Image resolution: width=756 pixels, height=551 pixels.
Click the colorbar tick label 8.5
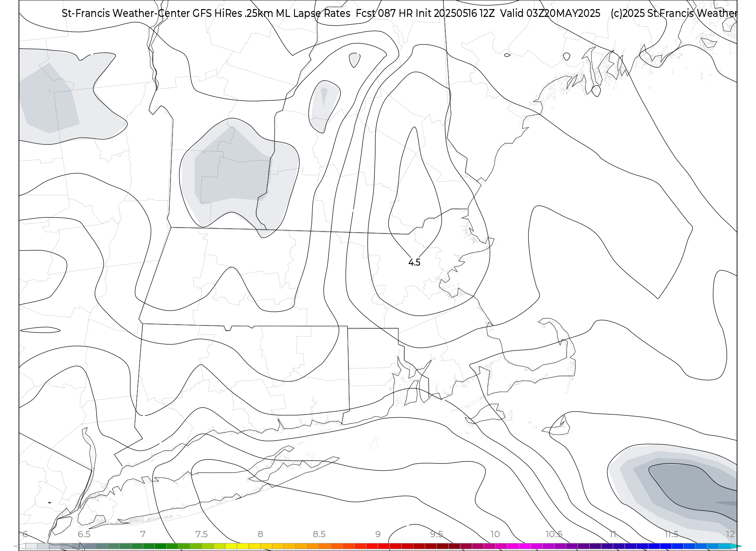click(319, 534)
